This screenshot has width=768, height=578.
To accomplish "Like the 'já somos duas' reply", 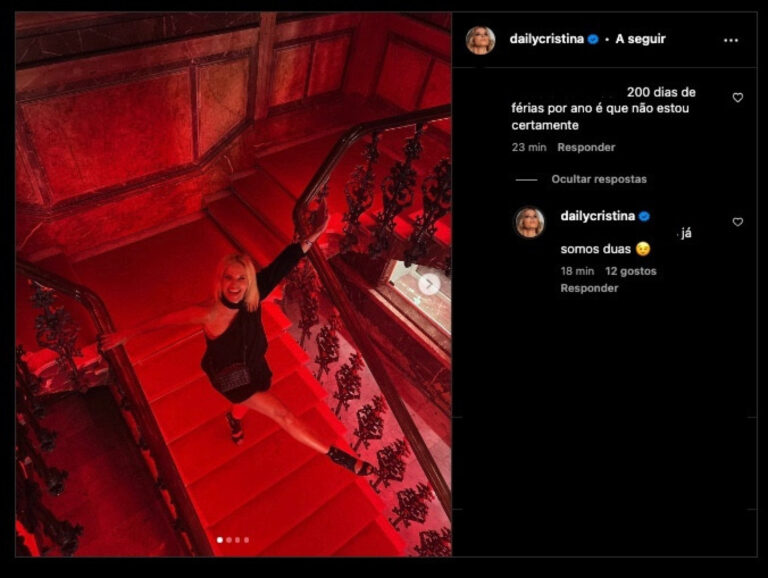I will point(738,222).
